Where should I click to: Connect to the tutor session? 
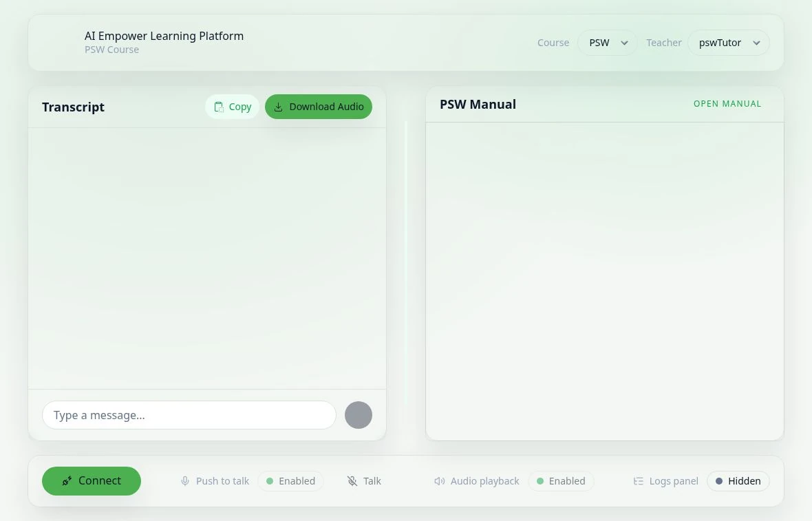[91, 480]
